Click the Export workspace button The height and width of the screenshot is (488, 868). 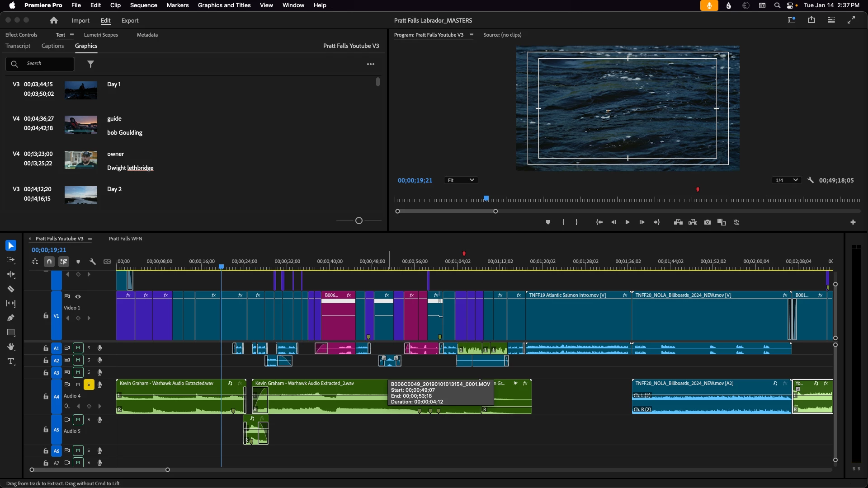tap(130, 21)
